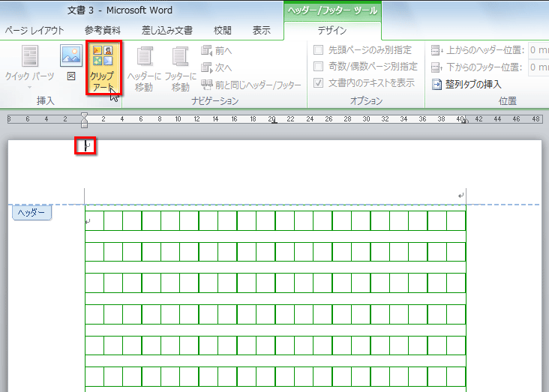The image size is (549, 392).
Task: Click the 下からのフッター位置 value field
Action: 538,67
